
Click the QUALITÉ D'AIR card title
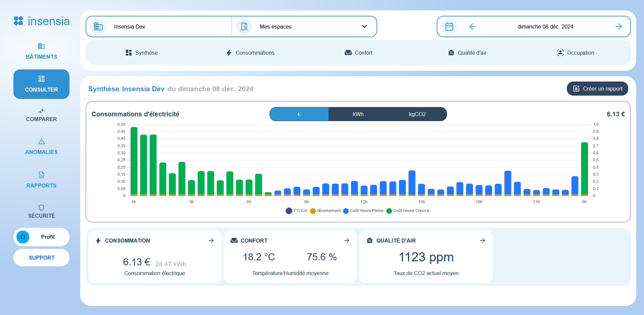click(x=396, y=241)
